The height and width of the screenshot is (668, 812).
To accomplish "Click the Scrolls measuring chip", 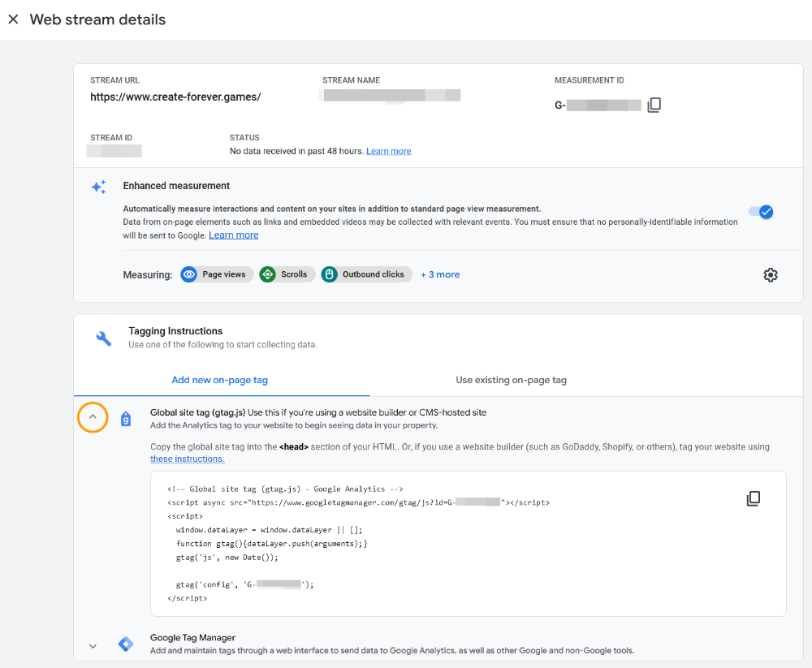I will pyautogui.click(x=287, y=274).
